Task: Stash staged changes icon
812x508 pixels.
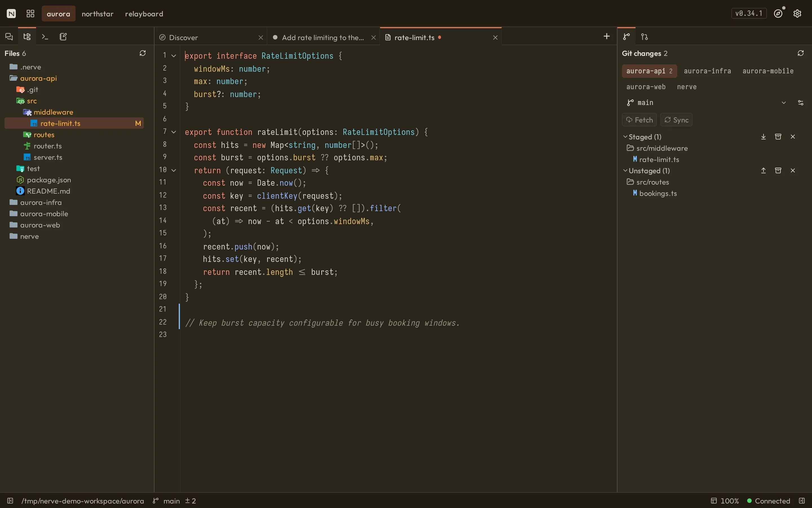Action: pos(778,136)
